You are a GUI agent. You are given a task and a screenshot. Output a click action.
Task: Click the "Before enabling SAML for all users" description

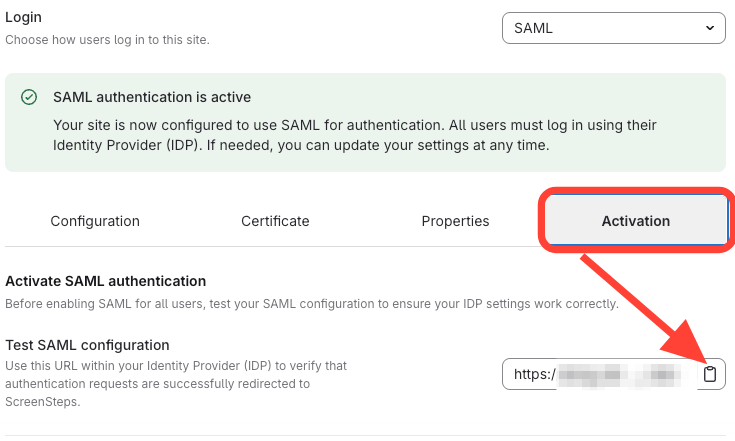pyautogui.click(x=312, y=303)
